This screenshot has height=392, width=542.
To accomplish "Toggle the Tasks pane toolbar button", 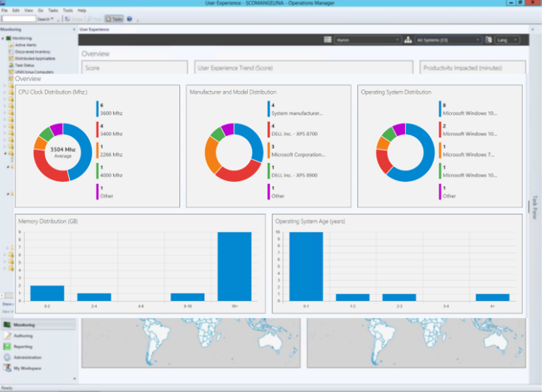I will 114,19.
